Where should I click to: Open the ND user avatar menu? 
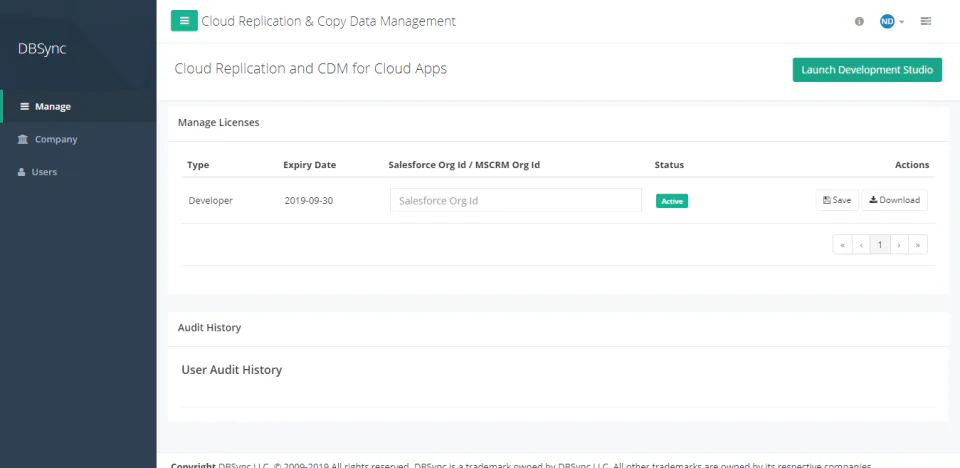tap(891, 21)
